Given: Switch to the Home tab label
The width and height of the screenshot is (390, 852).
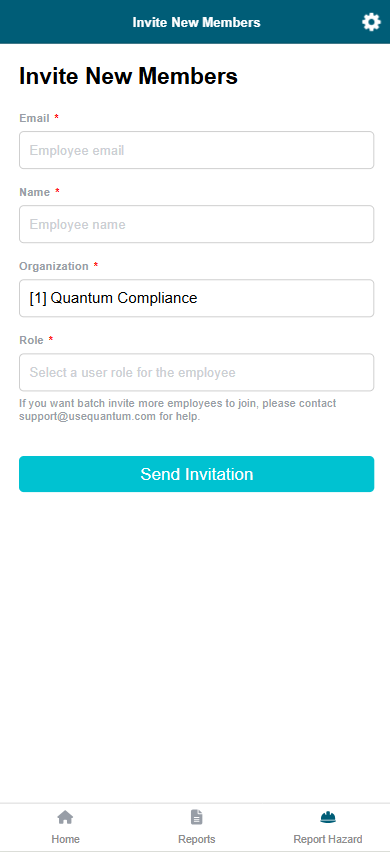Looking at the screenshot, I should [66, 839].
